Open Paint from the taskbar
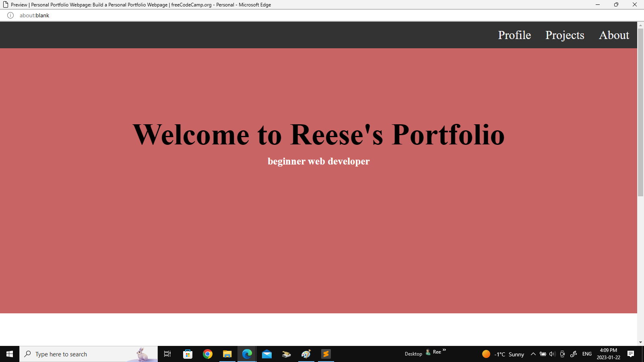644x362 pixels. click(x=306, y=354)
